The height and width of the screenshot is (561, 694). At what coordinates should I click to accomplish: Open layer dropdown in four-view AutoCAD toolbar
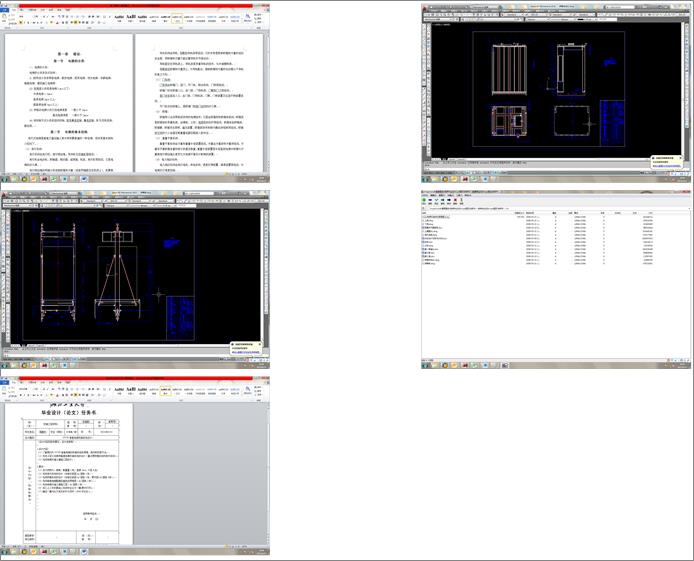coord(492,19)
